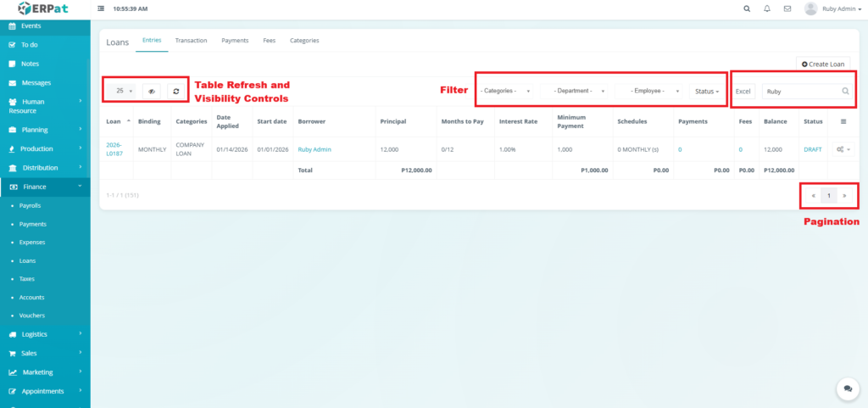Switch to the Transaction tab
868x408 pixels.
click(x=191, y=40)
